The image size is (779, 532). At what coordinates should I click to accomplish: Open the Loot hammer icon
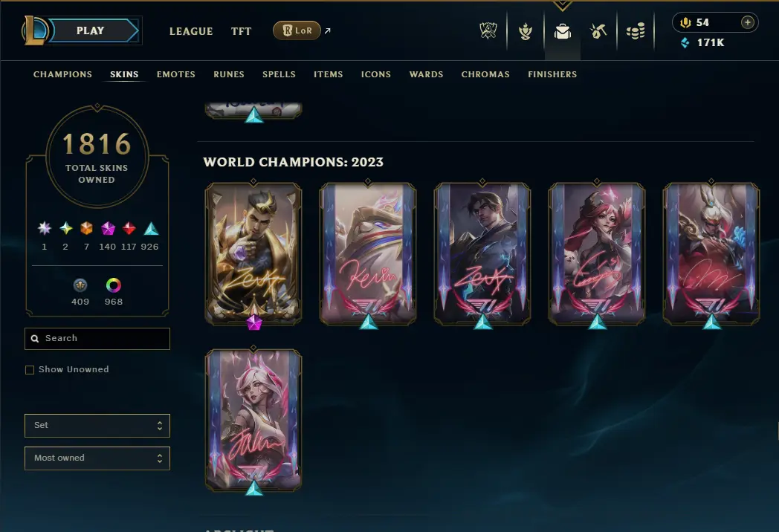point(598,31)
